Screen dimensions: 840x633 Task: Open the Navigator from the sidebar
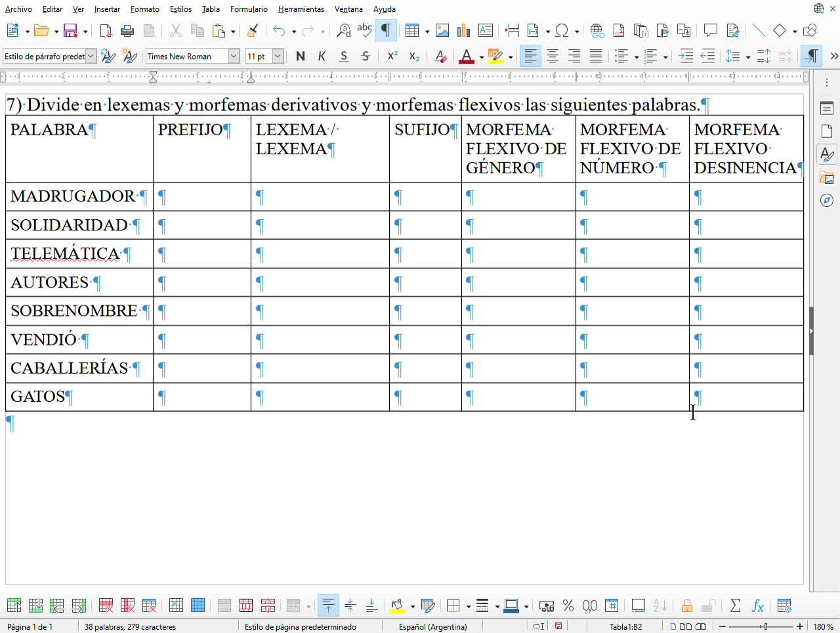[x=827, y=200]
